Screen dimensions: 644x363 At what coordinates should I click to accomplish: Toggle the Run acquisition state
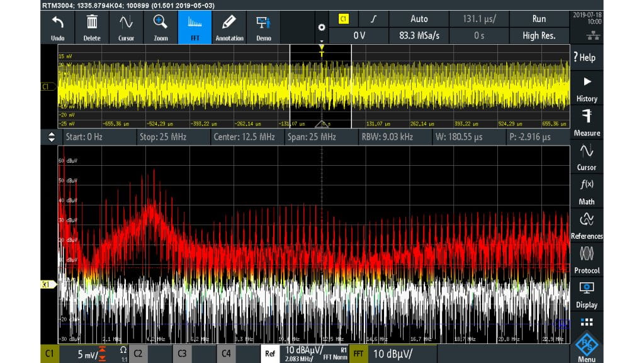point(538,19)
